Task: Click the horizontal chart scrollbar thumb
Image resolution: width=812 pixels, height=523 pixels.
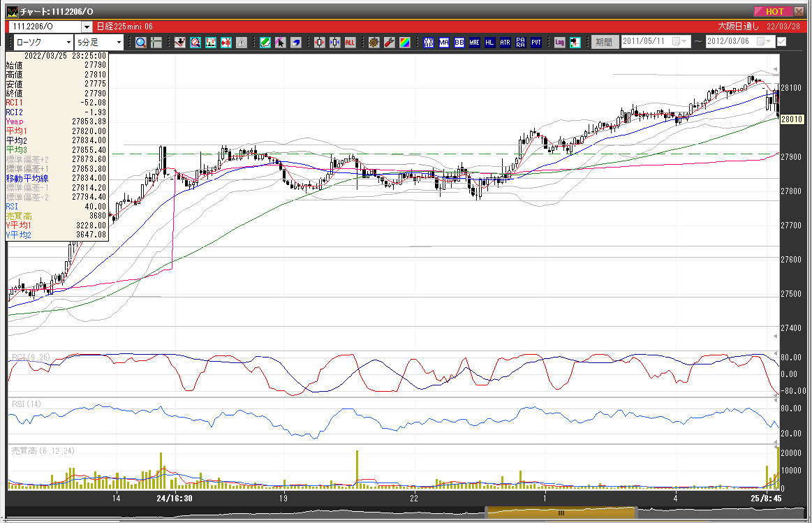Action: [561, 513]
